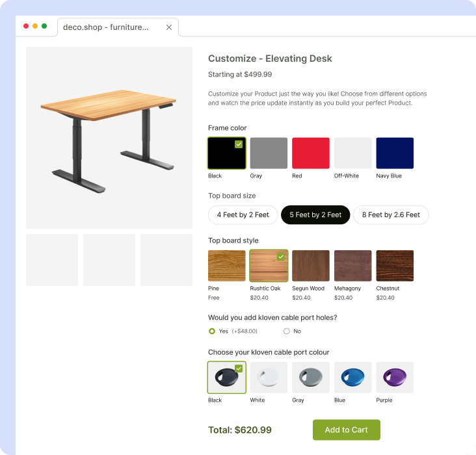476x455 pixels.
Task: Switch to deco.shop furniture browser tab
Action: pyautogui.click(x=106, y=27)
